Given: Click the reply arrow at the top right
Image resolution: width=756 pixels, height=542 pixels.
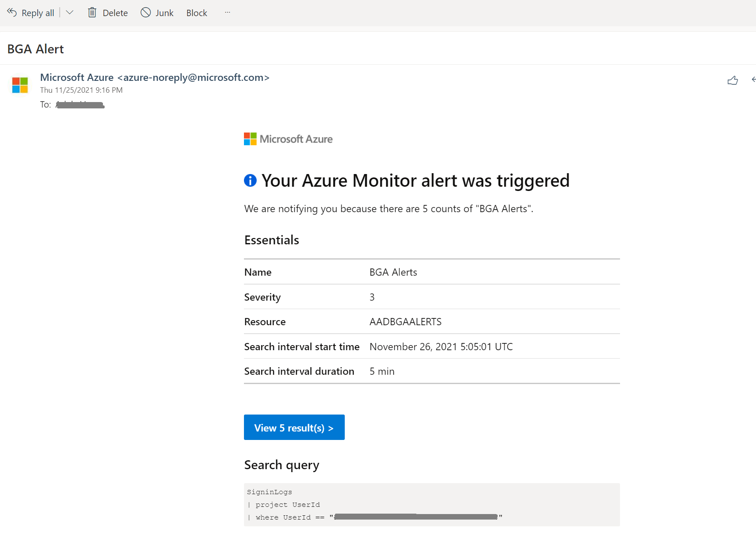Looking at the screenshot, I should [753, 79].
